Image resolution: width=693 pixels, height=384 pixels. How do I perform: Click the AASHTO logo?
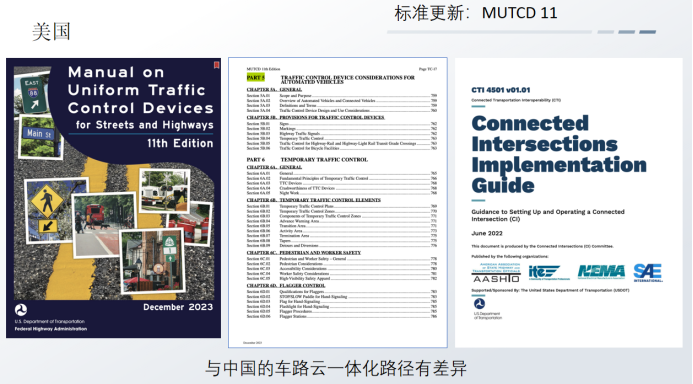(495, 273)
